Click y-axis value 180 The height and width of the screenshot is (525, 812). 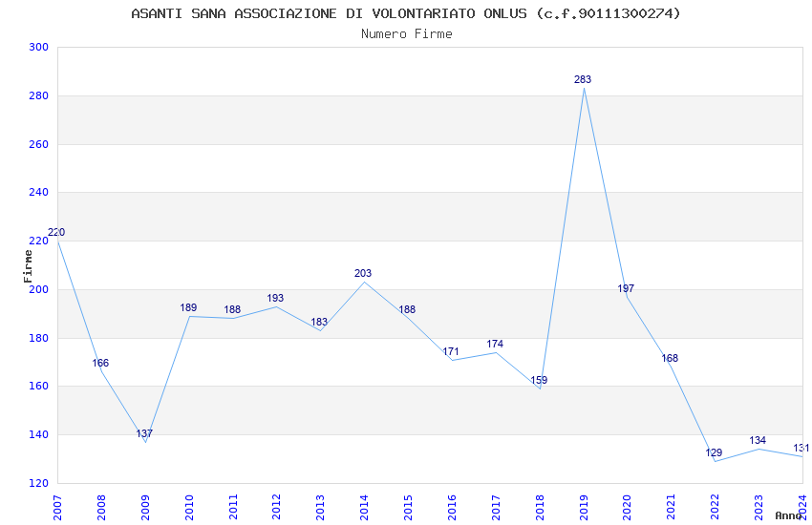(39, 338)
